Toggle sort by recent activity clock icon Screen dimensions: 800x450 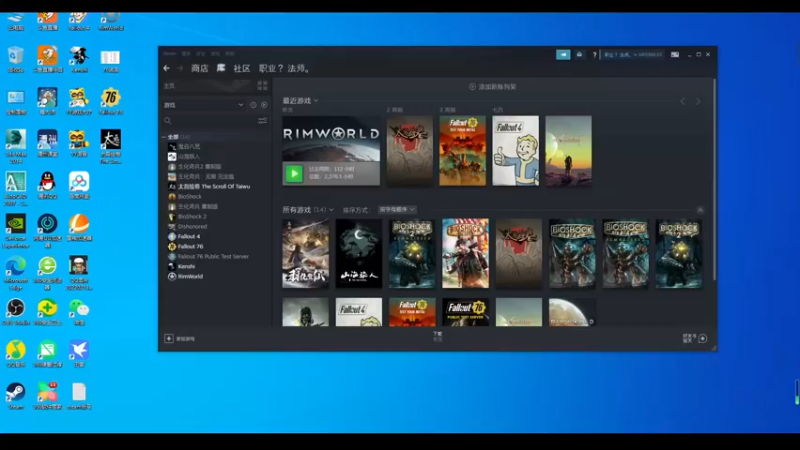[x=254, y=105]
